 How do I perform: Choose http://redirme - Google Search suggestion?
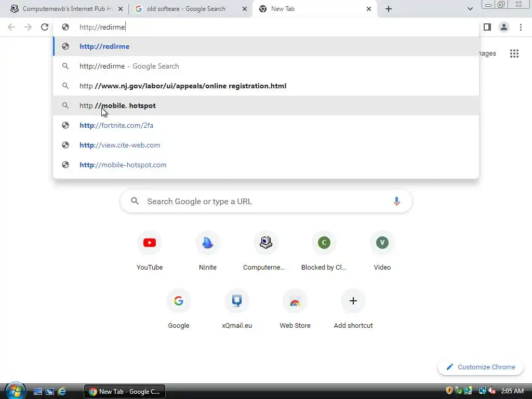click(266, 66)
